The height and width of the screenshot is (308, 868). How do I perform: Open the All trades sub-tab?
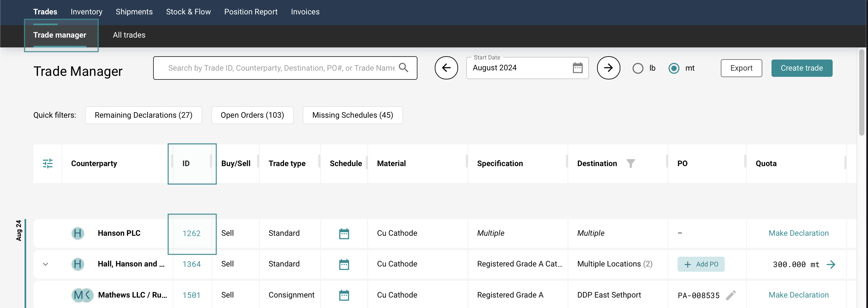point(129,35)
